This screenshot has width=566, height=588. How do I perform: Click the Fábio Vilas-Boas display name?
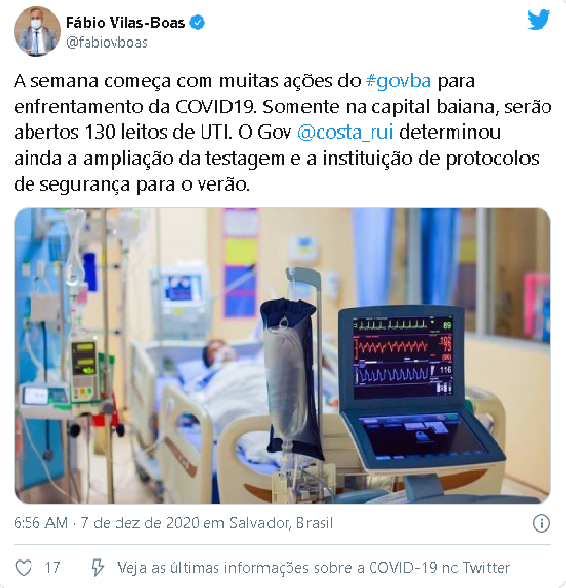(126, 23)
